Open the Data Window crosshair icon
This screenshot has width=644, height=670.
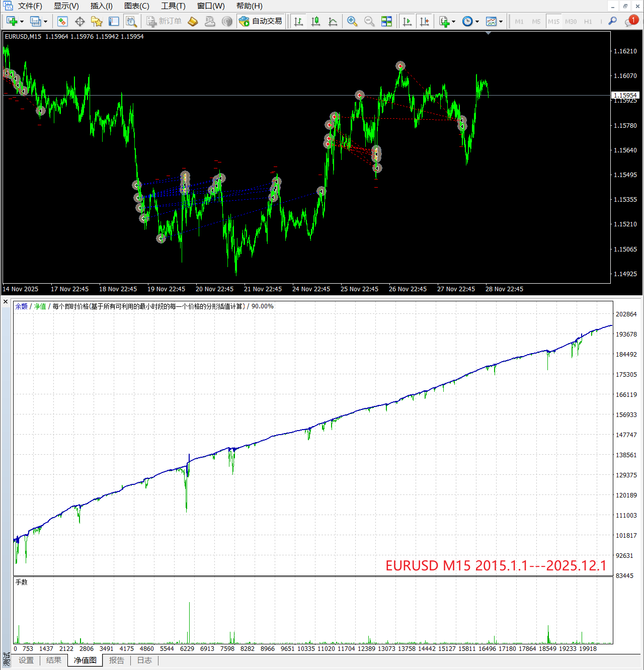coord(79,21)
